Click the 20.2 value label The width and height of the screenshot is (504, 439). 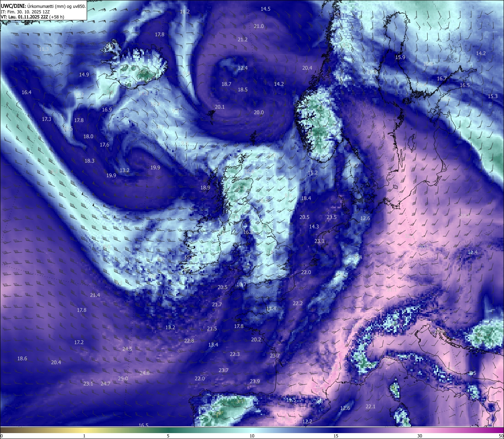tap(256, 340)
